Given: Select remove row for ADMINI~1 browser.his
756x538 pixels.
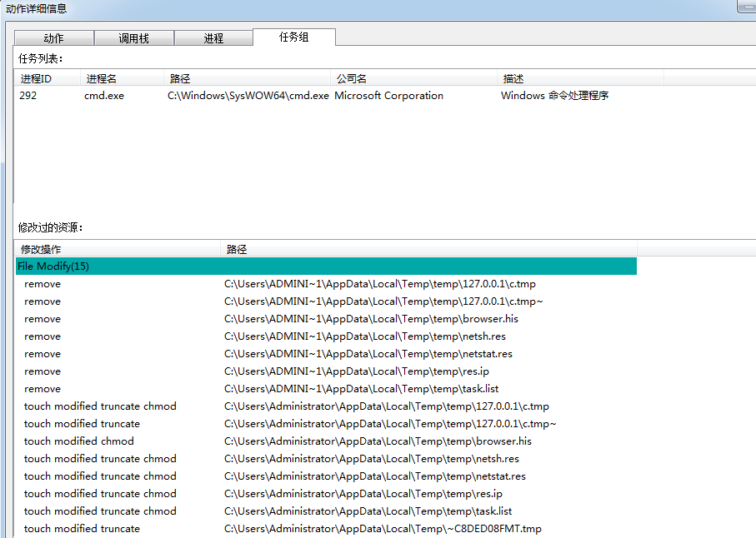Looking at the screenshot, I should click(x=43, y=319).
